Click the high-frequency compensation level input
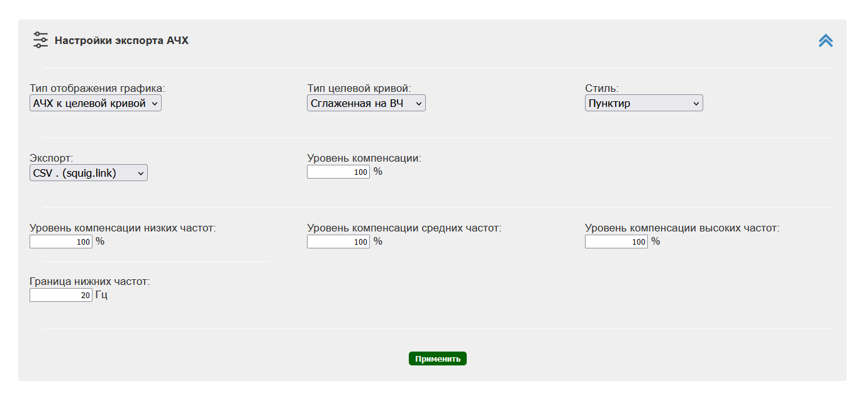Viewport: 868px width, 400px height. coord(616,242)
